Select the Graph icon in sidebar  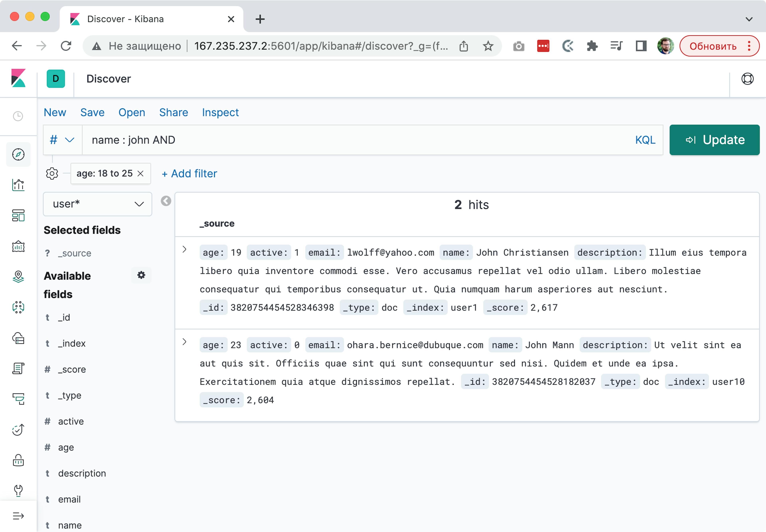coord(18,306)
